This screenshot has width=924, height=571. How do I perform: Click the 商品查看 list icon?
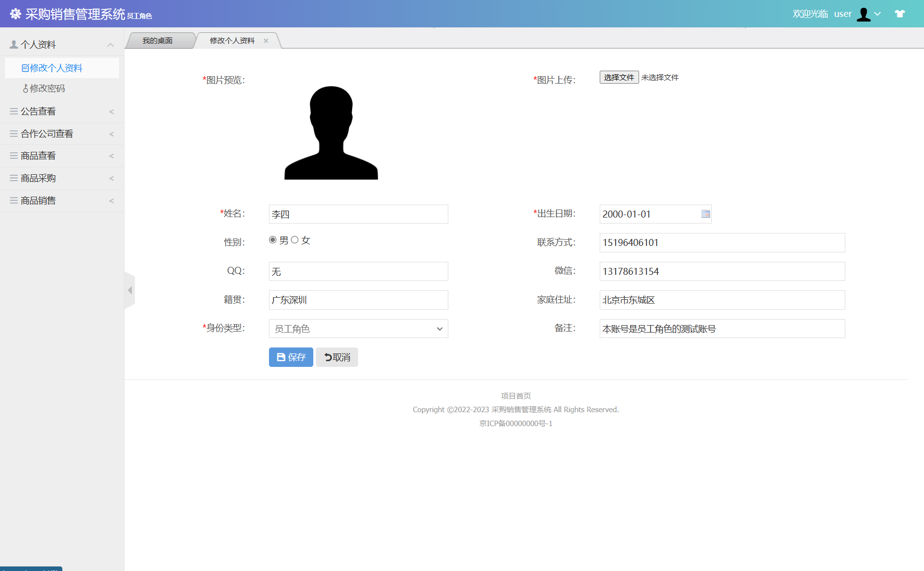tap(13, 155)
